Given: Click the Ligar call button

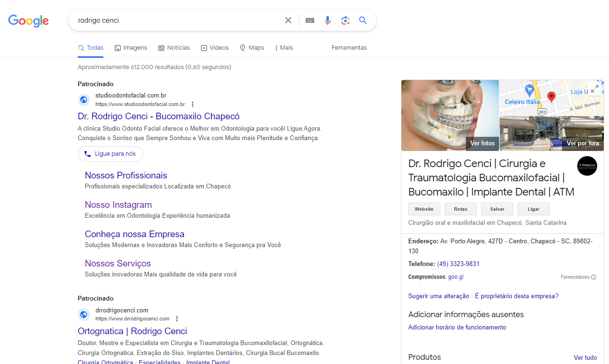Looking at the screenshot, I should pyautogui.click(x=534, y=209).
